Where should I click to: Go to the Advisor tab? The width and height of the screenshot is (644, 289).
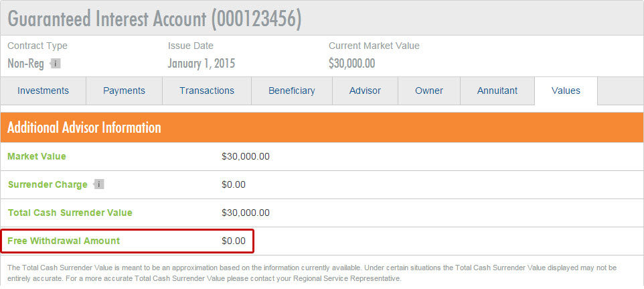(365, 91)
